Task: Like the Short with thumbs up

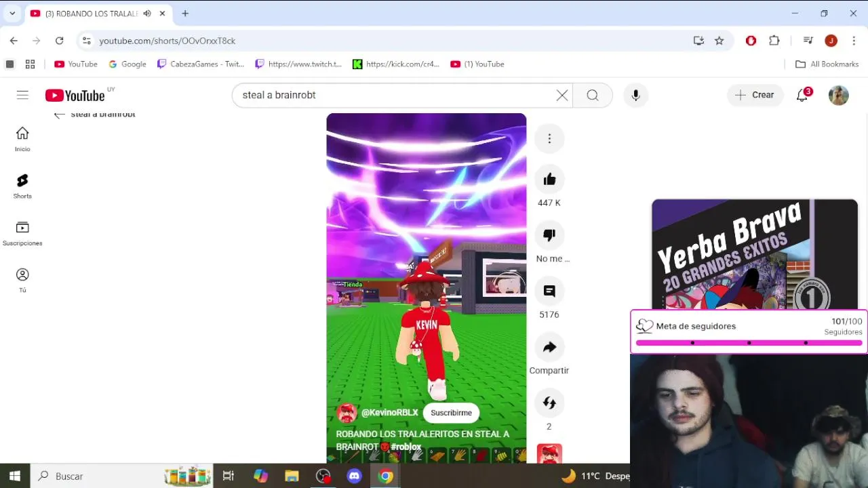Action: [549, 179]
